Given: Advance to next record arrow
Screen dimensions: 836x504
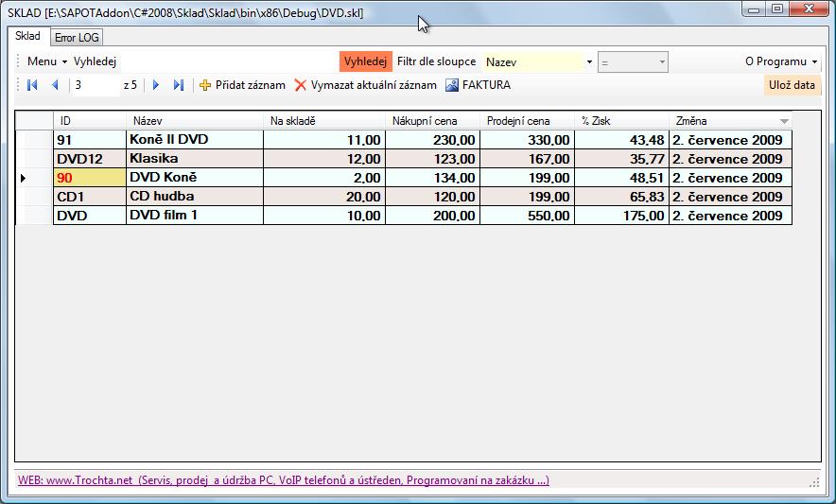Looking at the screenshot, I should 156,85.
